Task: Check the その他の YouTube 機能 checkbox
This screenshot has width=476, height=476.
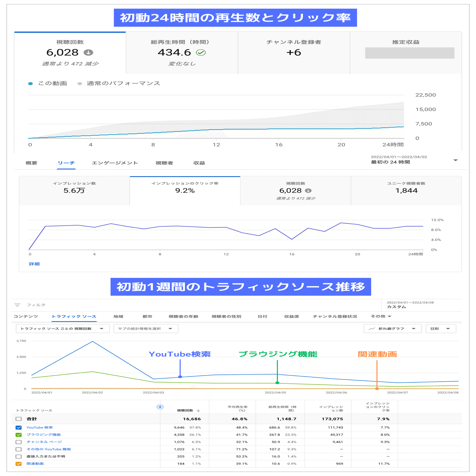Action: [x=19, y=449]
